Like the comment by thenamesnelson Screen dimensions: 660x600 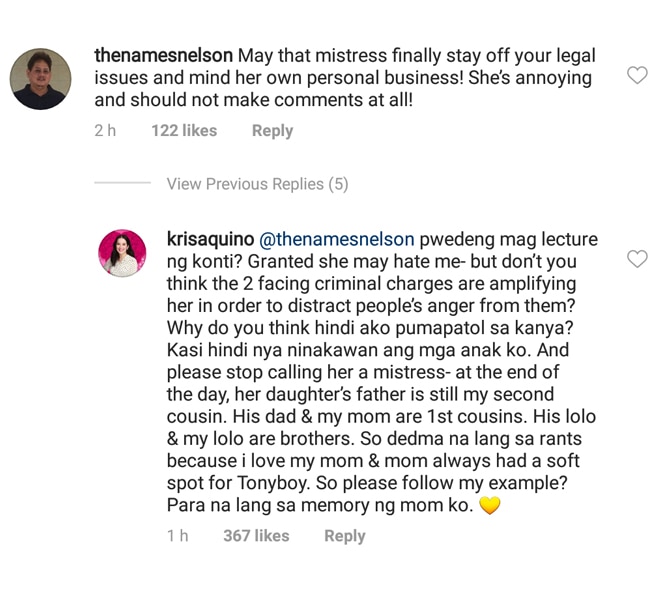click(637, 76)
